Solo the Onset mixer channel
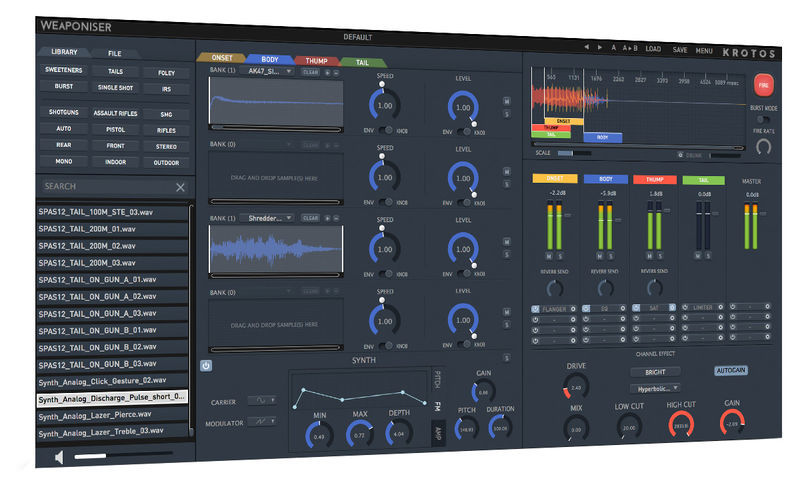 tap(560, 256)
